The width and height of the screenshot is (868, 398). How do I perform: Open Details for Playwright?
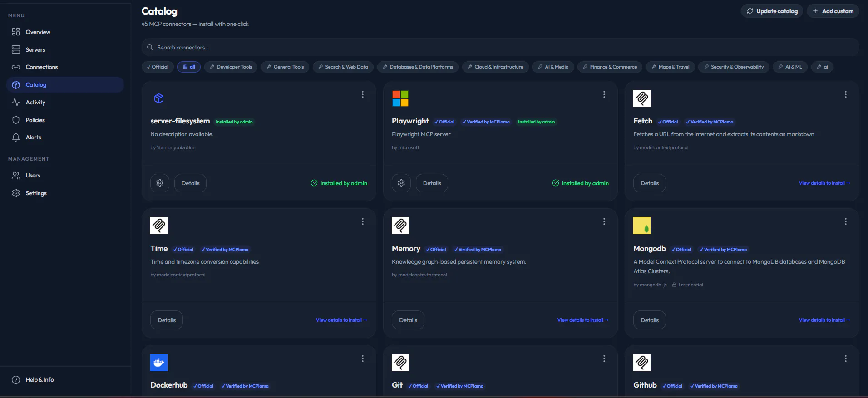pyautogui.click(x=432, y=183)
